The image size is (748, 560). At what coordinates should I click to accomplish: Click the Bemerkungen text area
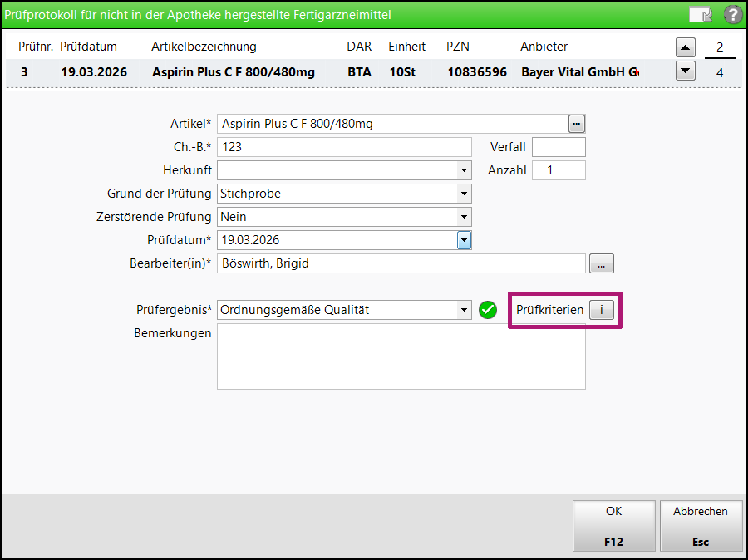[401, 356]
